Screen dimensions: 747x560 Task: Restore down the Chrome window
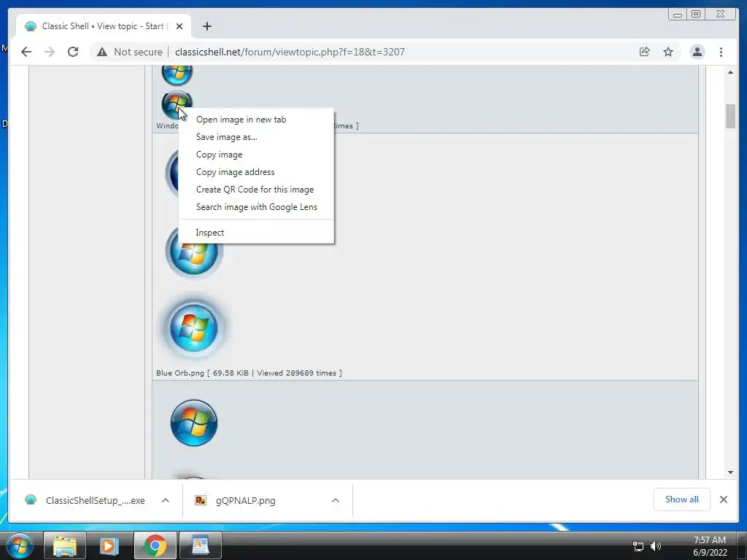[696, 15]
